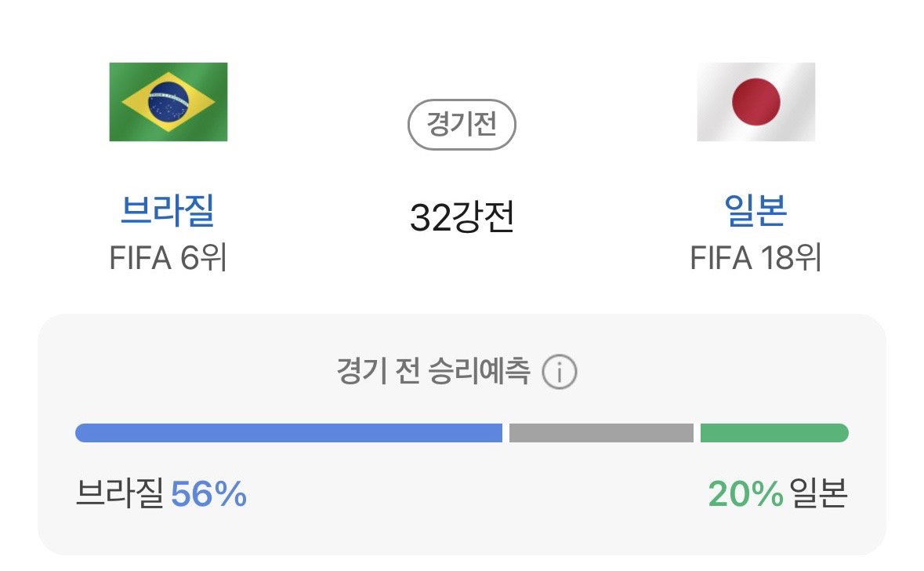Click the blue globe on Brazil's flag
Viewport: 924px width, 571px height.
pos(168,101)
